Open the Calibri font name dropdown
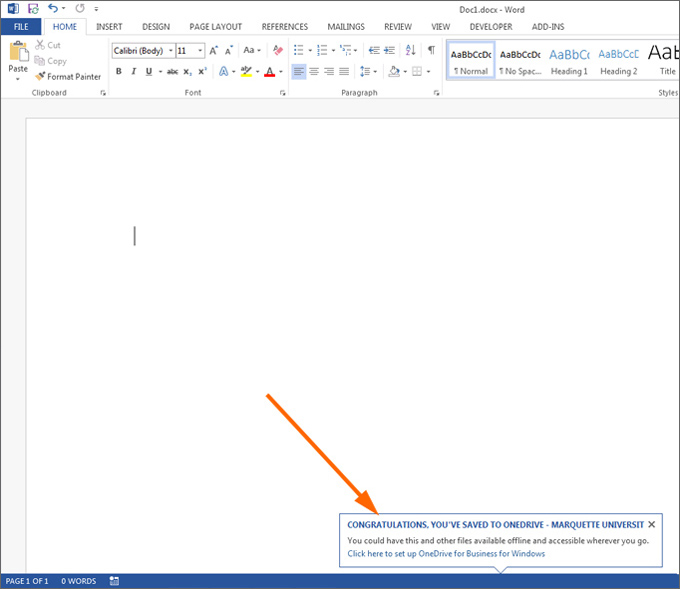This screenshot has width=680, height=589. click(x=170, y=50)
